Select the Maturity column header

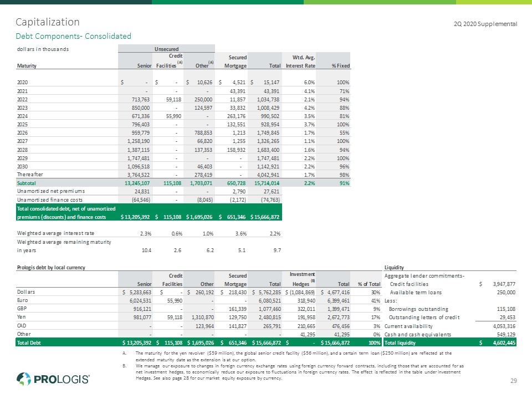tap(27, 66)
